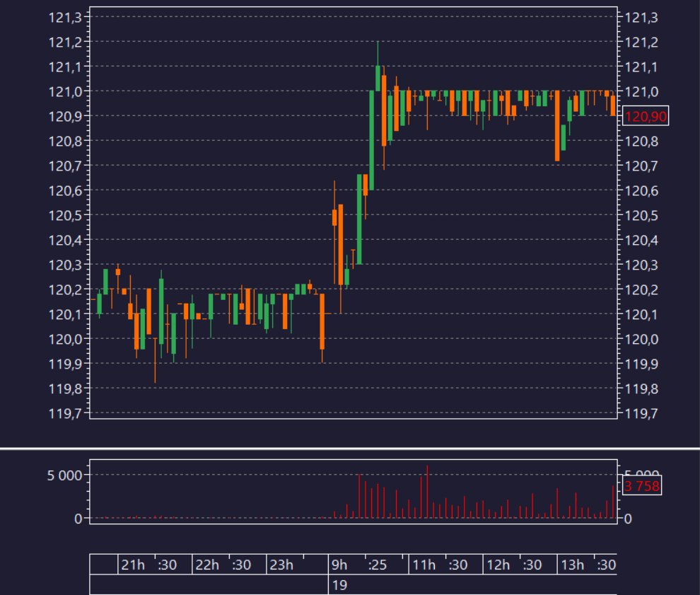Click the right axis 120,3 price label
The width and height of the screenshot is (700, 595).
pos(641,265)
